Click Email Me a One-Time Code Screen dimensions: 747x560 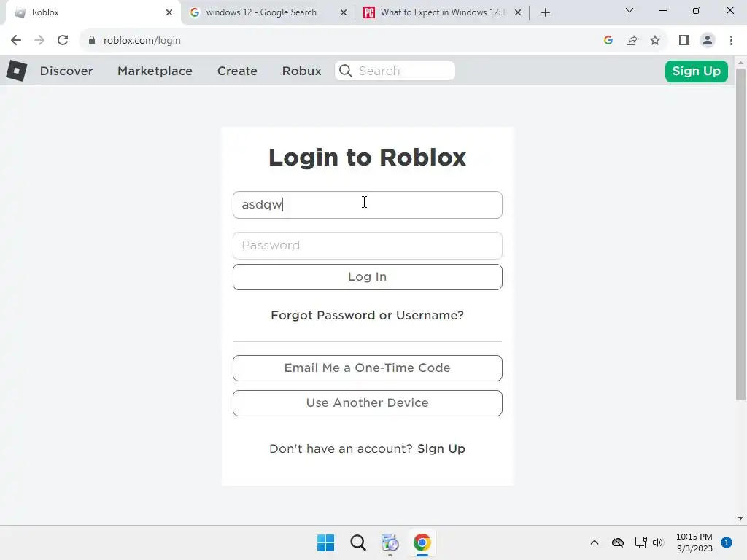(x=368, y=367)
